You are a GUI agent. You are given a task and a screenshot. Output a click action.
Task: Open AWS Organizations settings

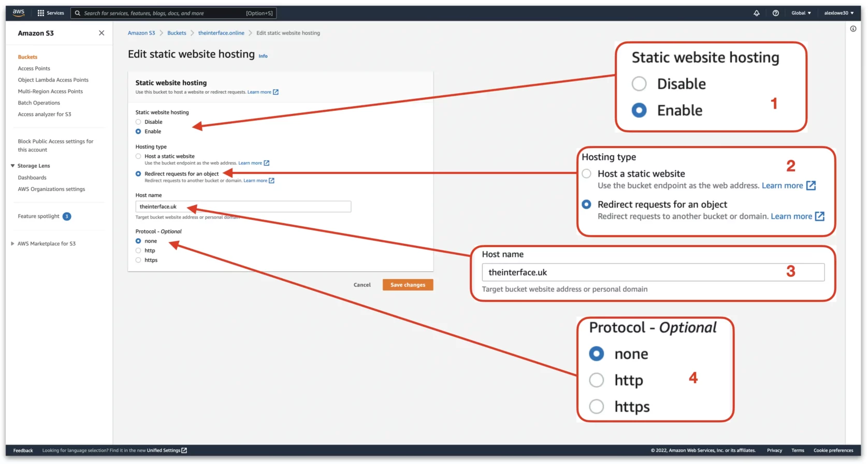tap(51, 189)
